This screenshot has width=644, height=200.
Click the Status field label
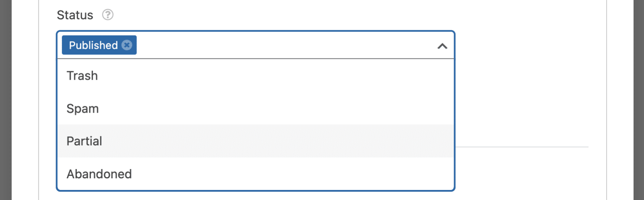click(x=75, y=15)
